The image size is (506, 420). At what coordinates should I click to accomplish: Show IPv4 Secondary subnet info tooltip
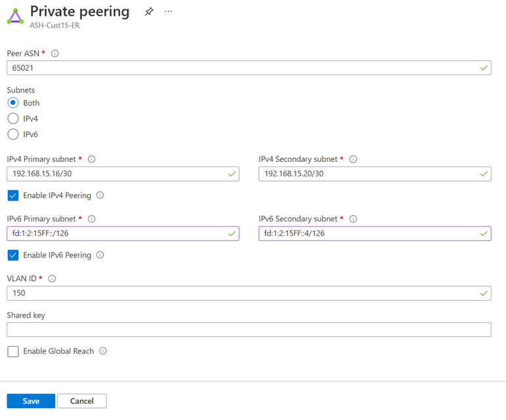[x=353, y=159]
